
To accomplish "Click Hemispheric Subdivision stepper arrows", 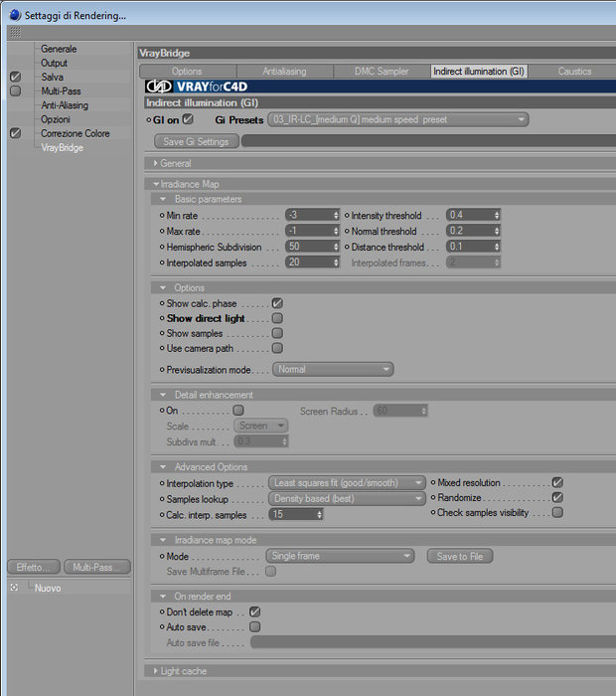I will click(x=336, y=247).
